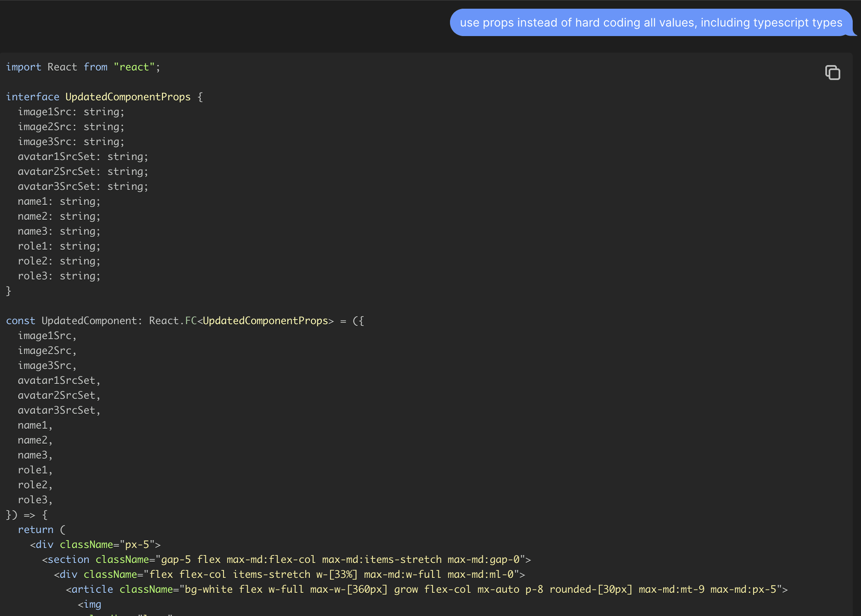Click destructured 'avatar3SrcSet,' parameter
The image size is (861, 616).
[x=59, y=410]
